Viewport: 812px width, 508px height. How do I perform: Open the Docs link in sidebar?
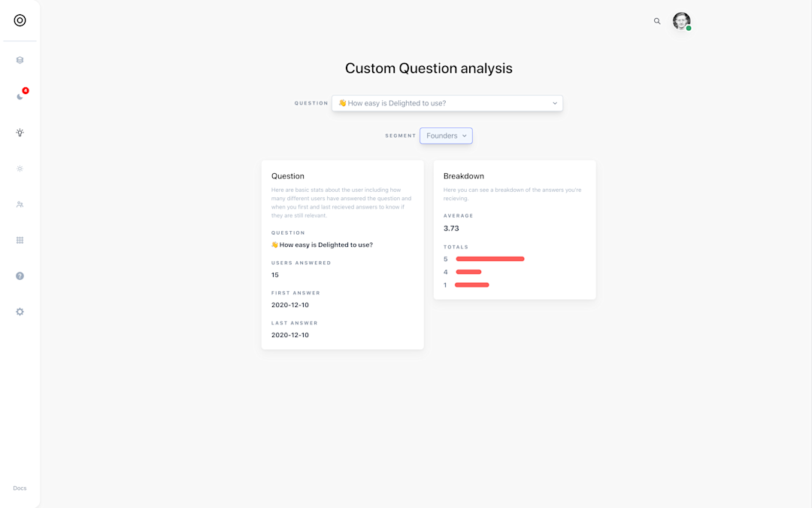20,488
